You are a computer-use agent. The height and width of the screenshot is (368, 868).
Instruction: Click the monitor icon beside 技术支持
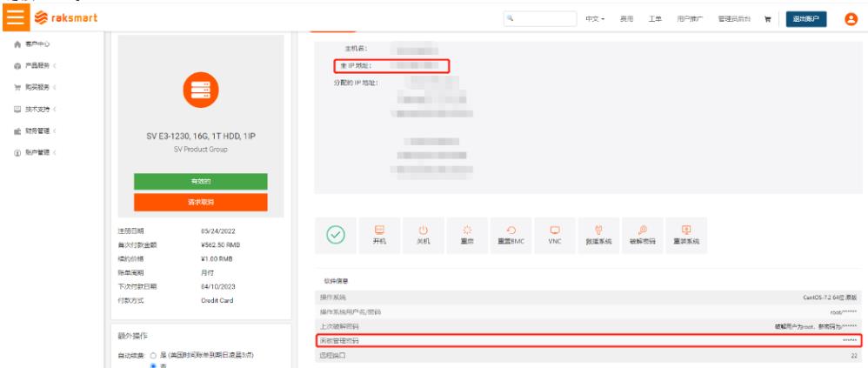(x=17, y=109)
